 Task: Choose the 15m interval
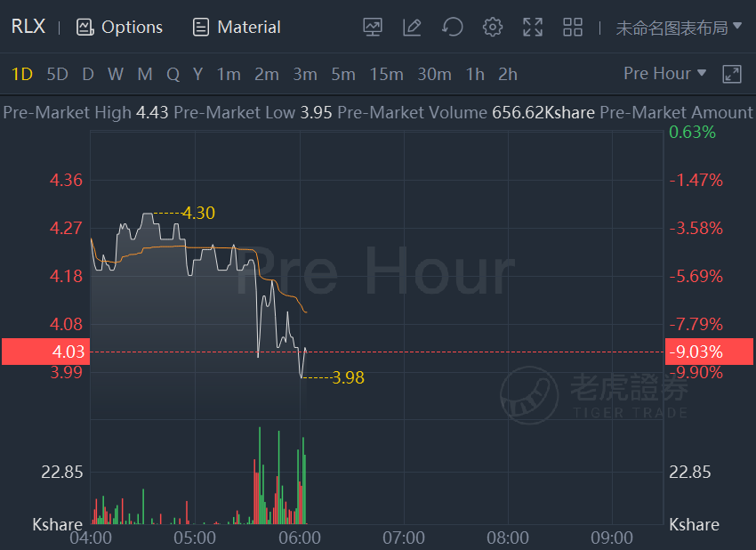(x=386, y=74)
